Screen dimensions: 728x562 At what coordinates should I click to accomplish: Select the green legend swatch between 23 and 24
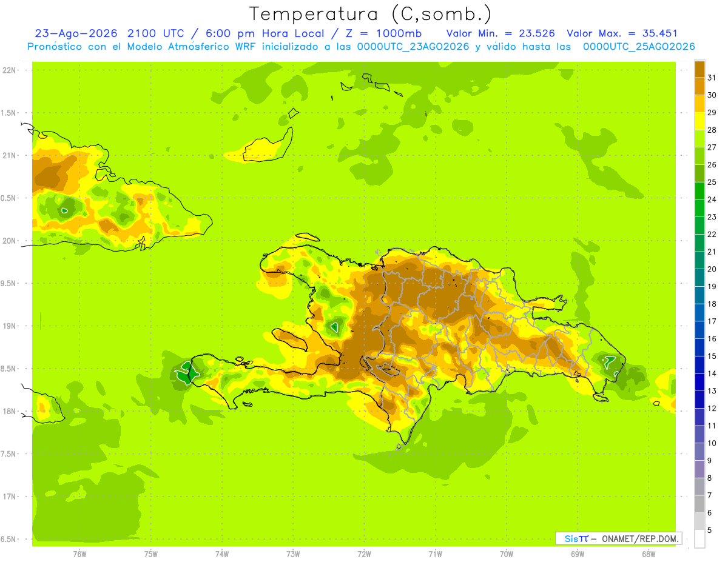699,208
